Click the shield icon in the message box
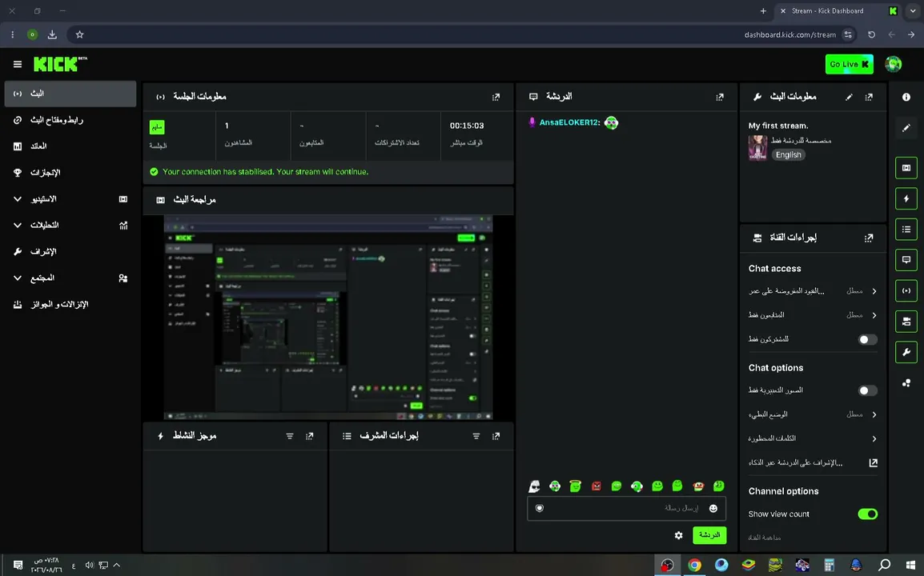The image size is (924, 576). pyautogui.click(x=539, y=508)
